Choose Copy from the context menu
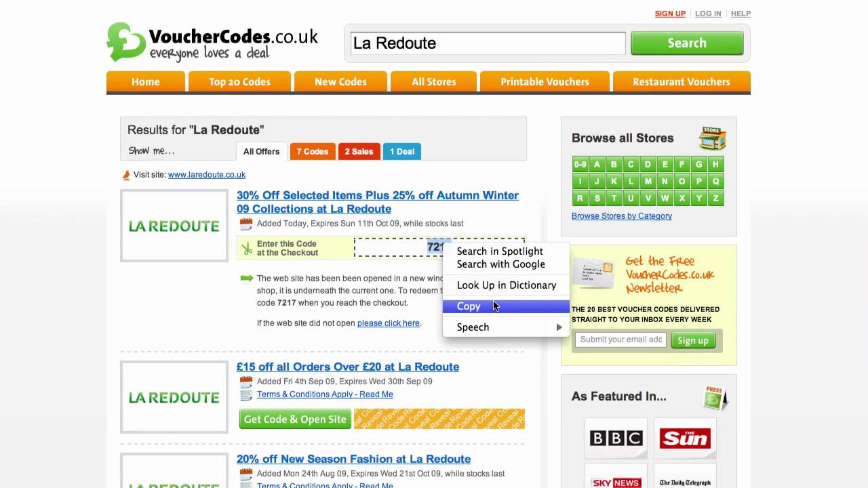 [506, 306]
